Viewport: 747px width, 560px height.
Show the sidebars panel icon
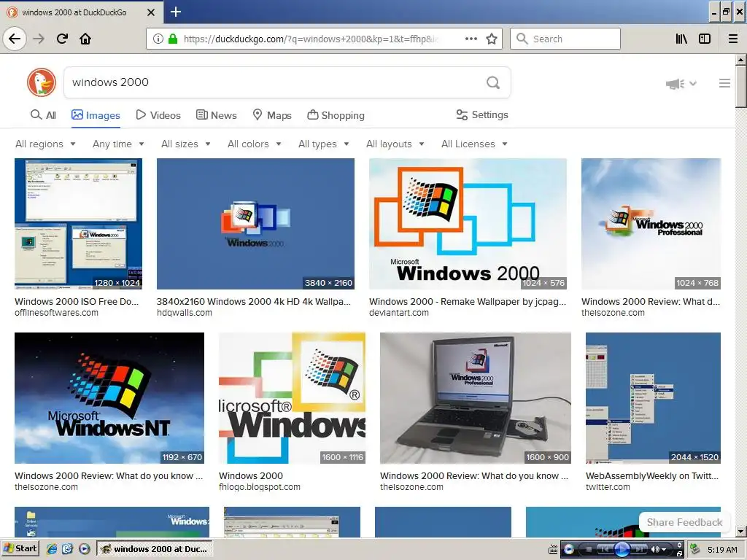(705, 39)
